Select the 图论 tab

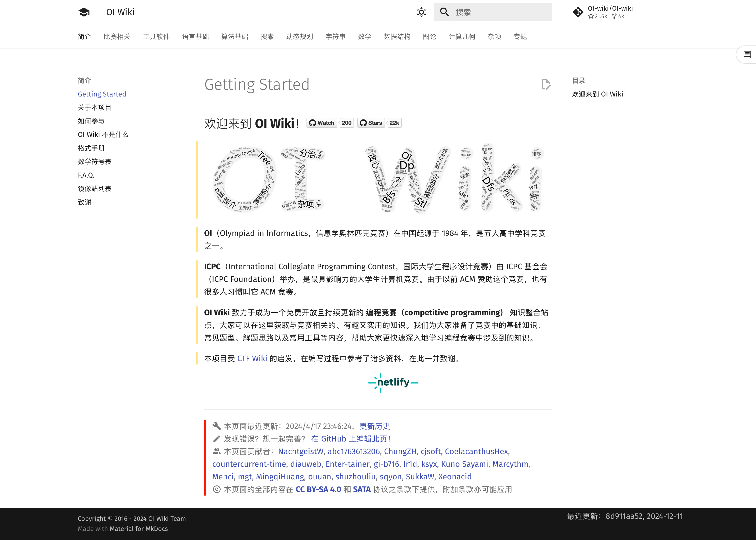tap(429, 37)
